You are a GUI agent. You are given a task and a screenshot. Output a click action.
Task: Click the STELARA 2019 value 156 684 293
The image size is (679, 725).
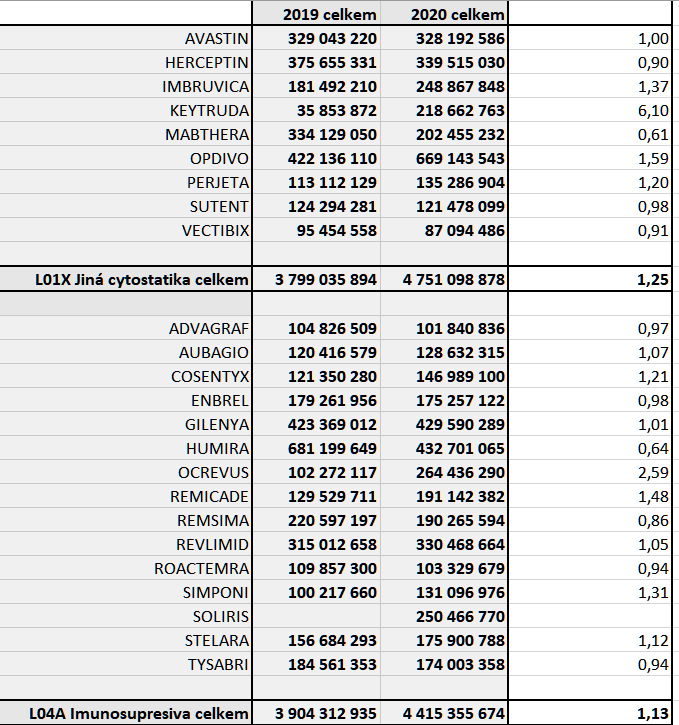(316, 641)
